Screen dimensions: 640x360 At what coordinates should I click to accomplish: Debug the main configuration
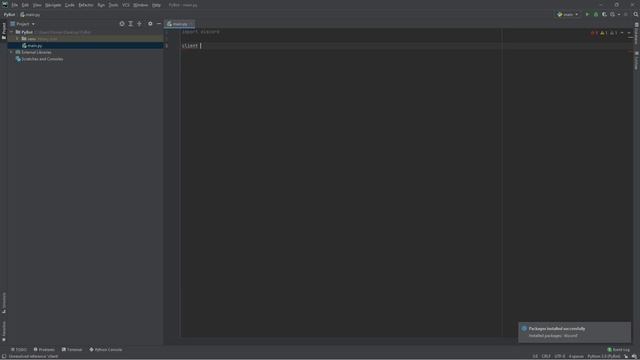pyautogui.click(x=596, y=15)
